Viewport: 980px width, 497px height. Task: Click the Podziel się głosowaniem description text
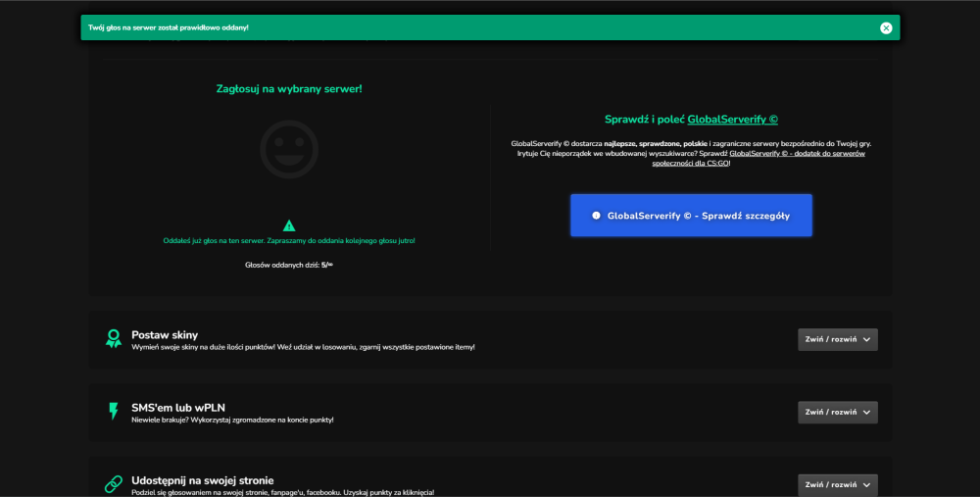(282, 493)
